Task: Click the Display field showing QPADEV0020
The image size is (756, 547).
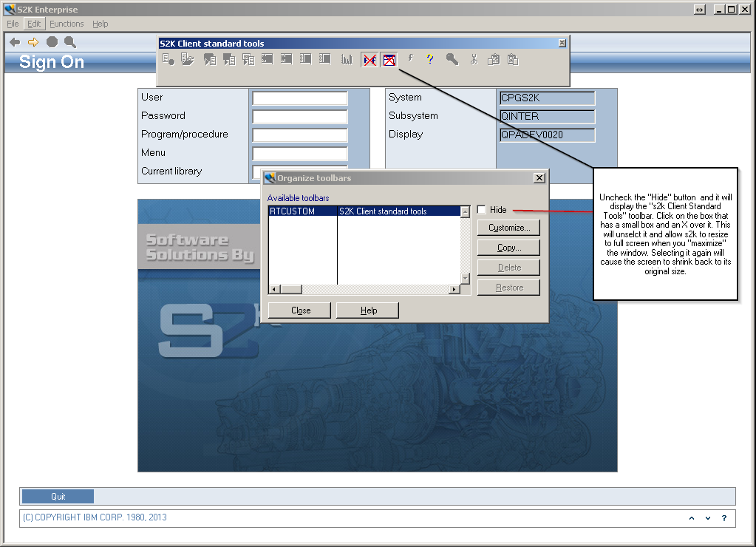Action: [548, 135]
